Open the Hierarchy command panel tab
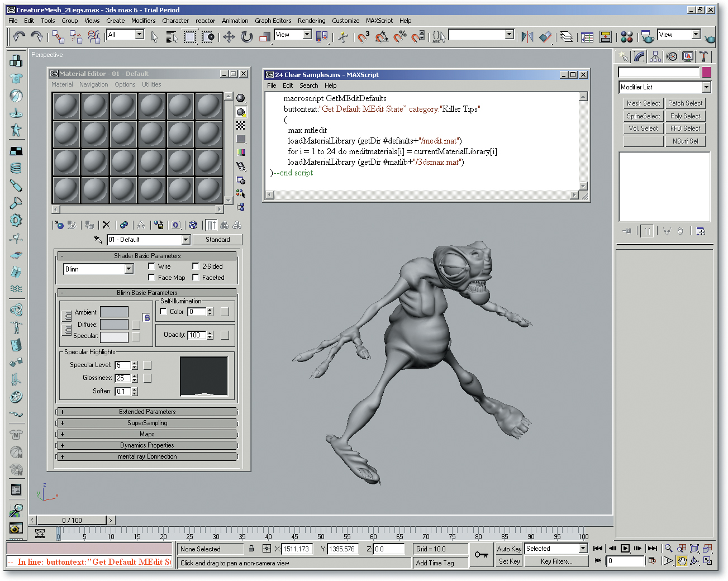The height and width of the screenshot is (581, 728). pos(655,56)
